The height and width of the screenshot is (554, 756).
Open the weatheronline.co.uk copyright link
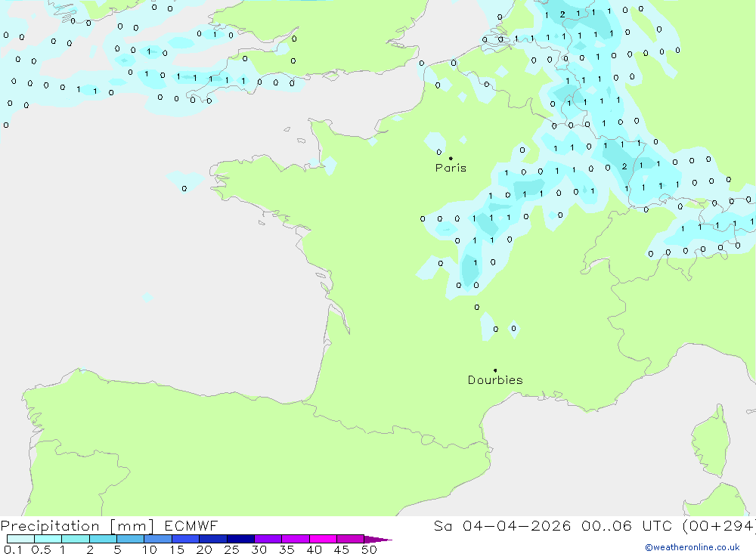pos(692,547)
